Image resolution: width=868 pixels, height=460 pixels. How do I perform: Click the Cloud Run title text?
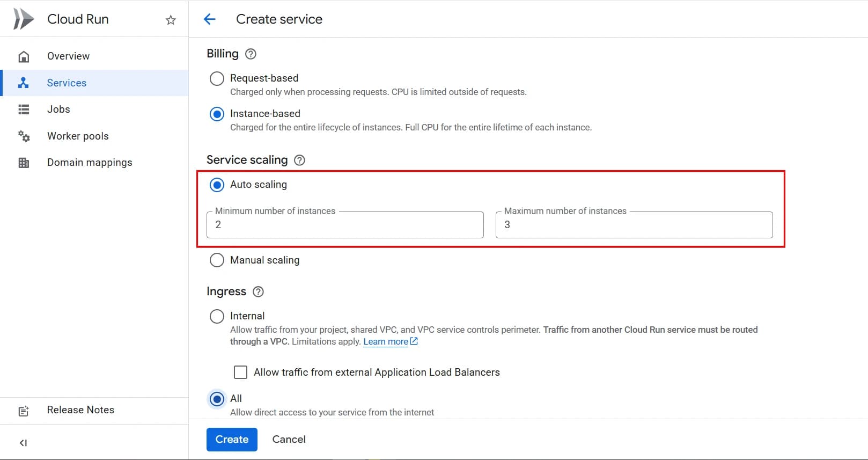click(78, 19)
